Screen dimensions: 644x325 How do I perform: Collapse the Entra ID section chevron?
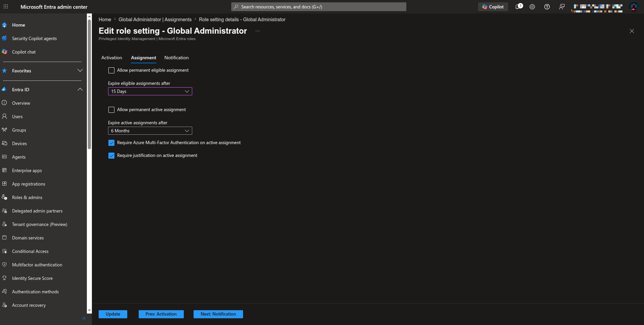click(80, 90)
